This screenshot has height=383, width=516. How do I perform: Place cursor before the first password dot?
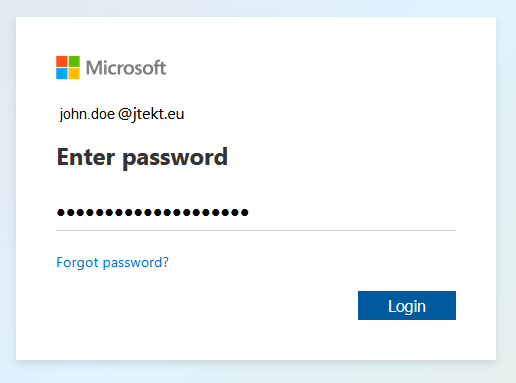coord(57,212)
